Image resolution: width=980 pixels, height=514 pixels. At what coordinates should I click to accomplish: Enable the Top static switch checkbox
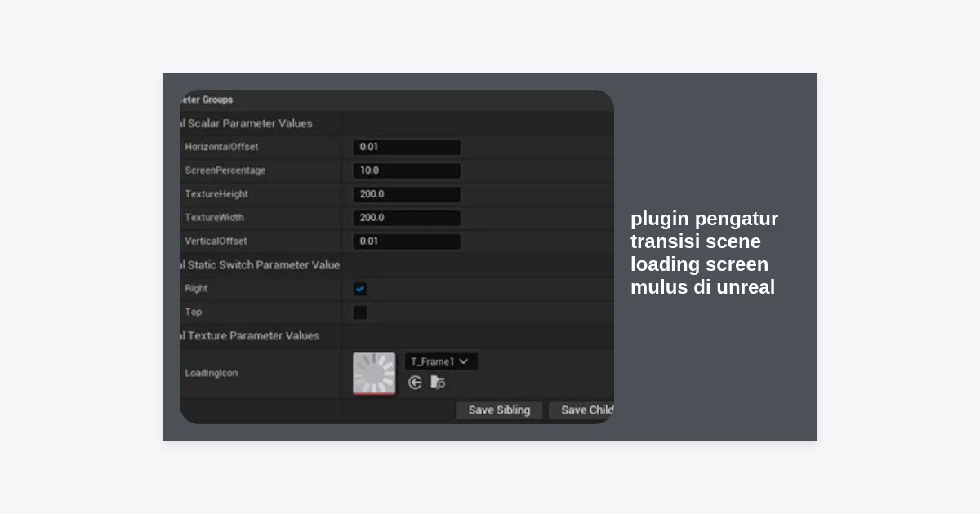click(x=360, y=312)
